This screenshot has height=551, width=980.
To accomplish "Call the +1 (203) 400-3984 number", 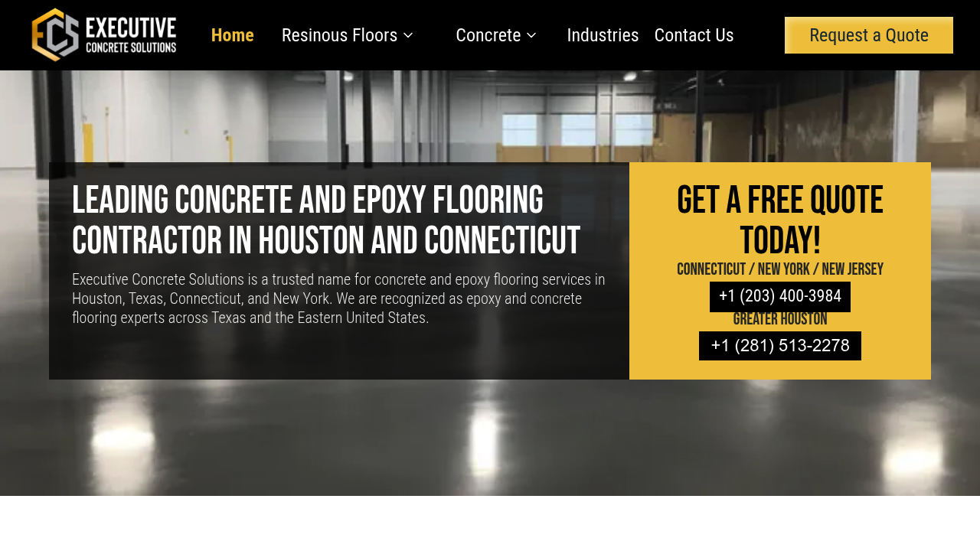I will click(780, 297).
